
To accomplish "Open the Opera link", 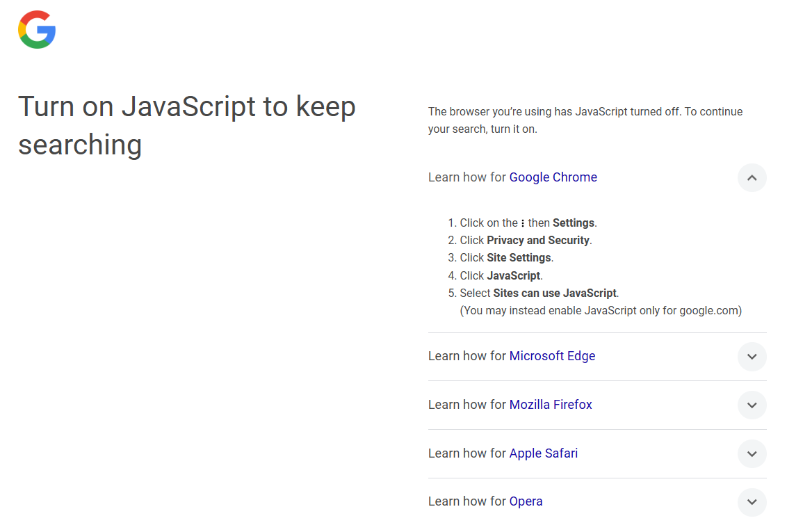I will coord(526,501).
